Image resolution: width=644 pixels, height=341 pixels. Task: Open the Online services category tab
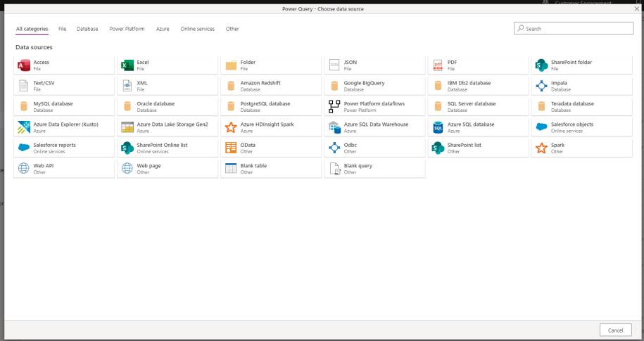pos(198,29)
